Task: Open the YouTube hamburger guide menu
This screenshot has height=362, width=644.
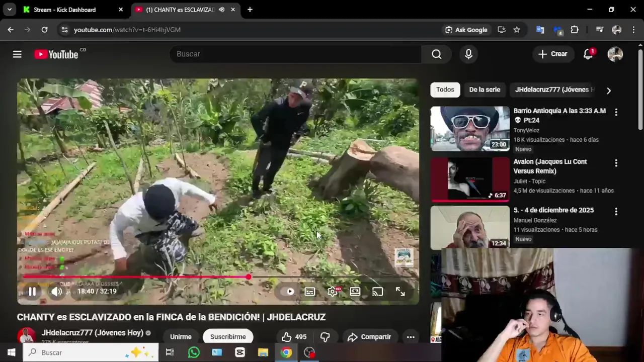Action: click(17, 54)
